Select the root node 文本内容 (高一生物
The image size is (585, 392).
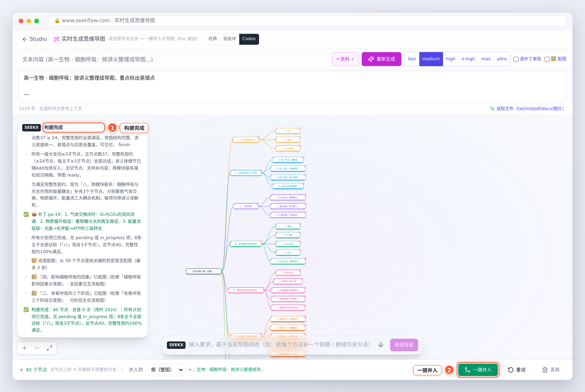[203, 271]
